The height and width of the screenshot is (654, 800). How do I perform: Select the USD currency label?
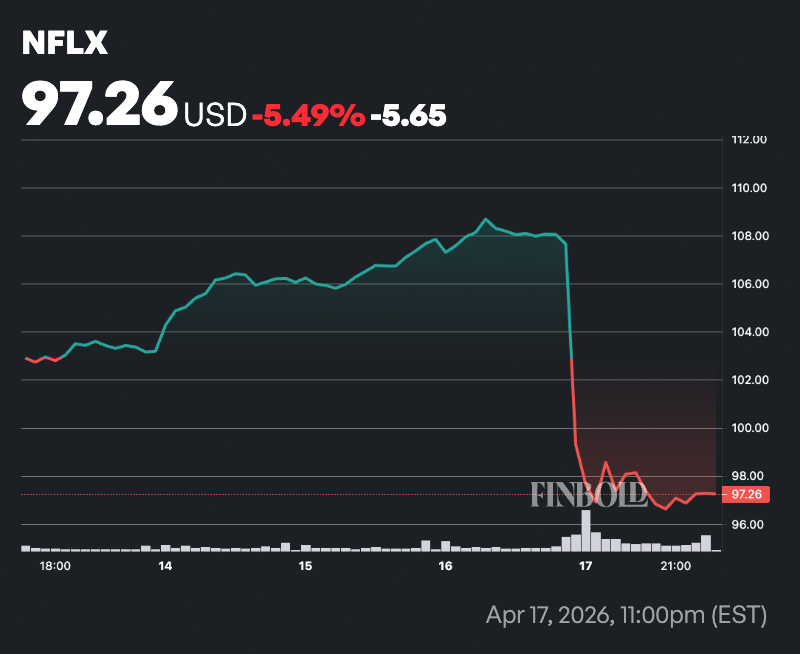pyautogui.click(x=214, y=115)
